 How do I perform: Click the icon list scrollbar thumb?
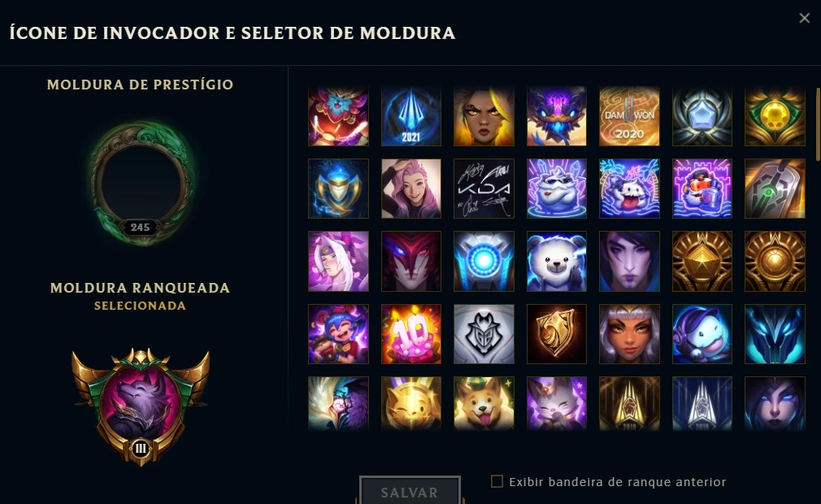pos(818,124)
